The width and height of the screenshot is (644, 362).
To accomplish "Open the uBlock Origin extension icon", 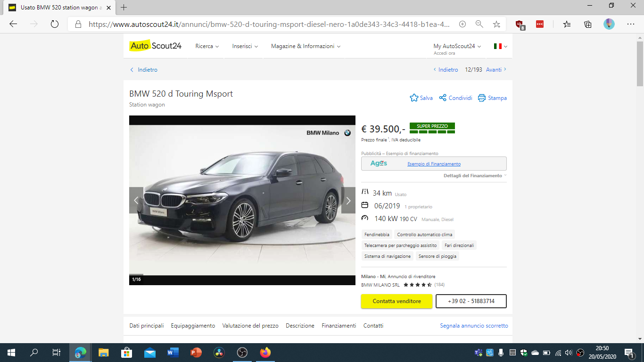I will click(x=520, y=25).
